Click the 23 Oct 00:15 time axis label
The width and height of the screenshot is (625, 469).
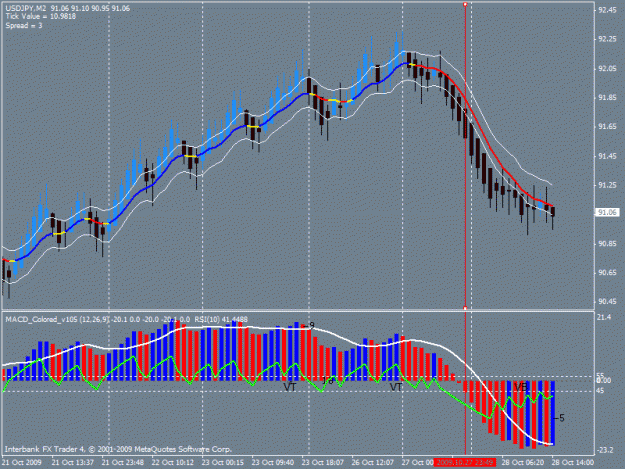[x=223, y=463]
